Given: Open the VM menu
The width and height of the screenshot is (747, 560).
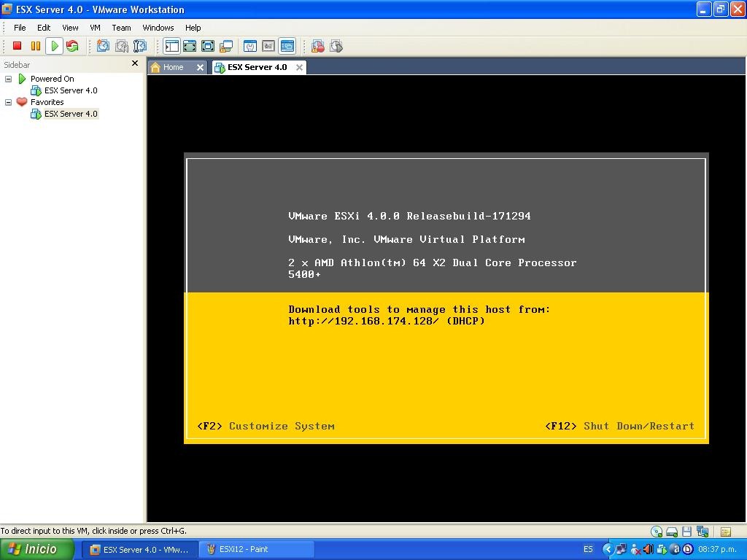Looking at the screenshot, I should 96,28.
